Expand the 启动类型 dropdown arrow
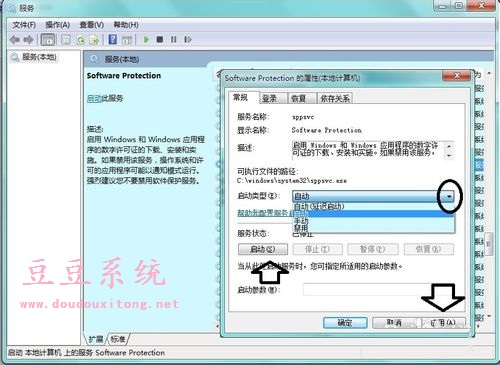 tap(449, 196)
